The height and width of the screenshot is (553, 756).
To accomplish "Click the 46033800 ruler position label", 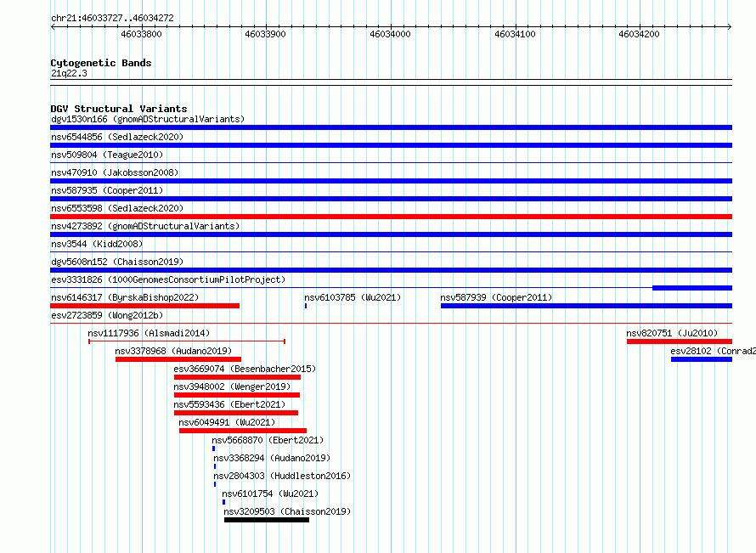I will click(141, 34).
